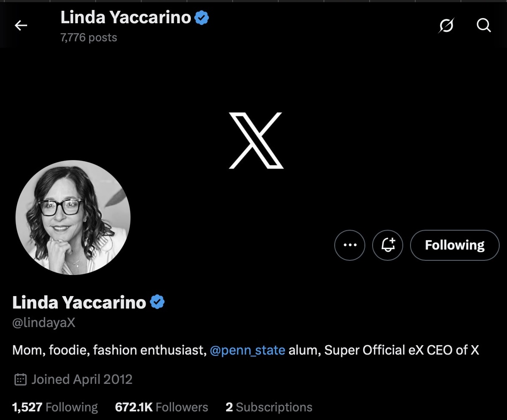507x420 pixels.
Task: Open profile actions dropdown with ellipsis button
Action: [349, 245]
